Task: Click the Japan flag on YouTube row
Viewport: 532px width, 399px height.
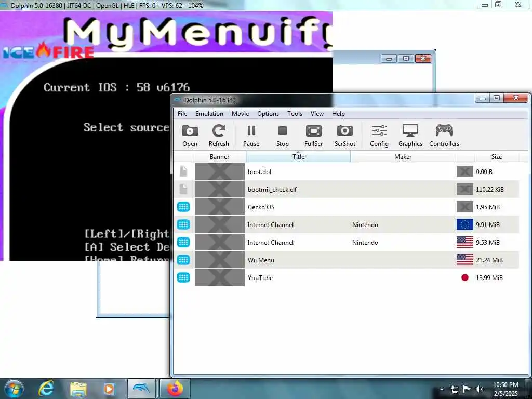Action: pos(465,277)
